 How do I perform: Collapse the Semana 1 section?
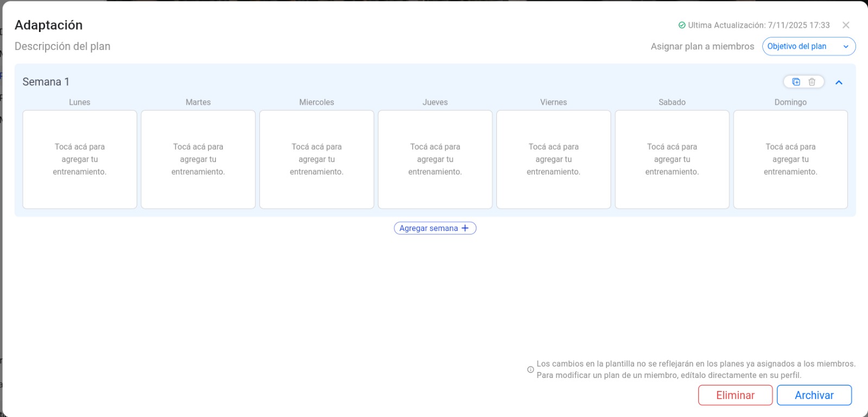coord(839,82)
